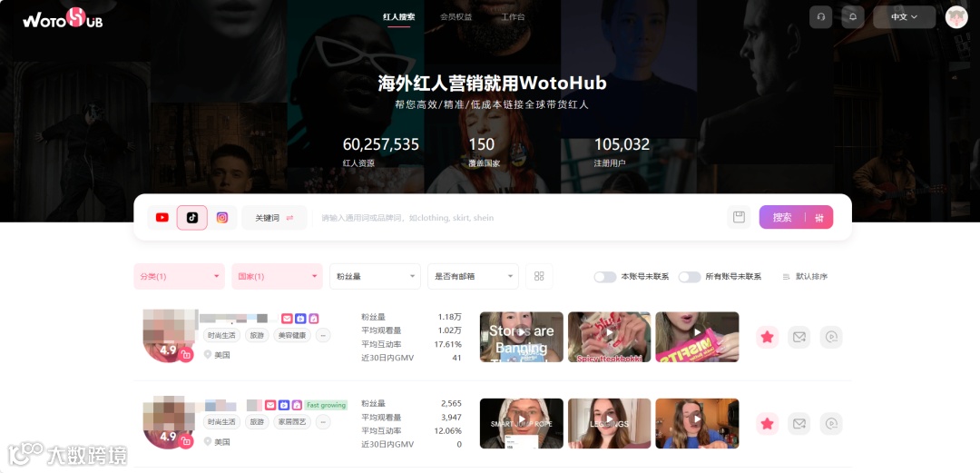
Task: Send email to the Fast growing creator
Action: point(799,424)
